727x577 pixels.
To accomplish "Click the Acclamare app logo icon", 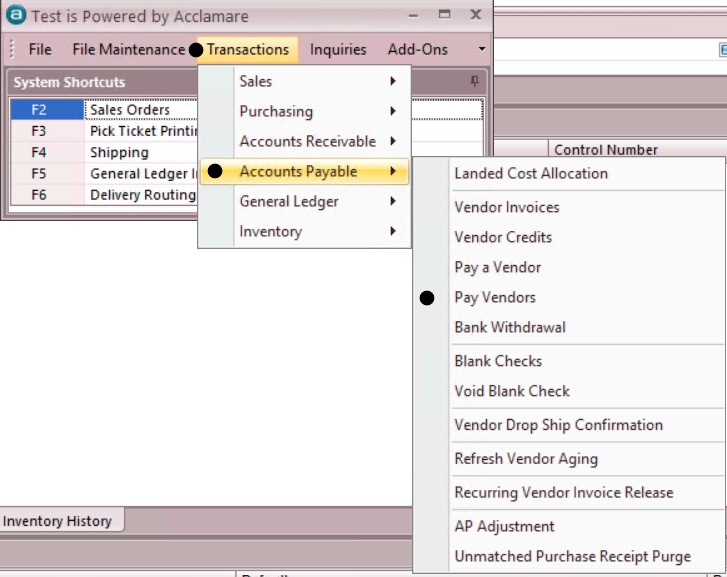I will tap(16, 16).
